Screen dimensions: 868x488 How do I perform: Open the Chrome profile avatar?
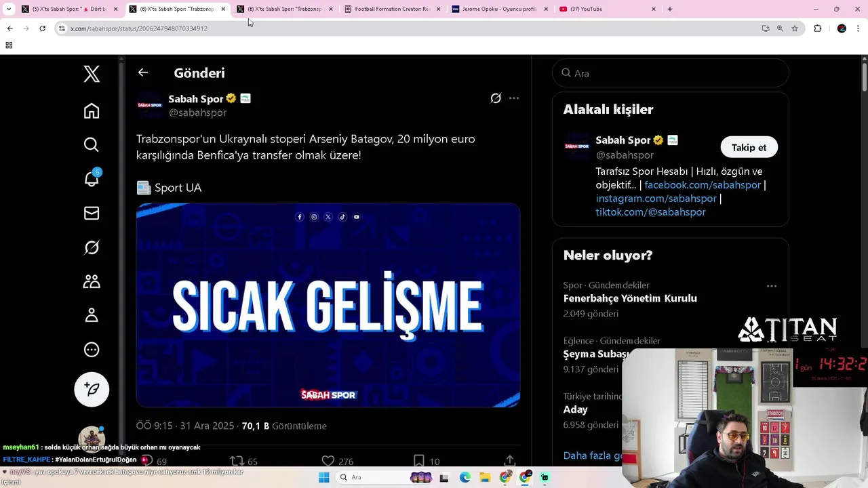[842, 28]
